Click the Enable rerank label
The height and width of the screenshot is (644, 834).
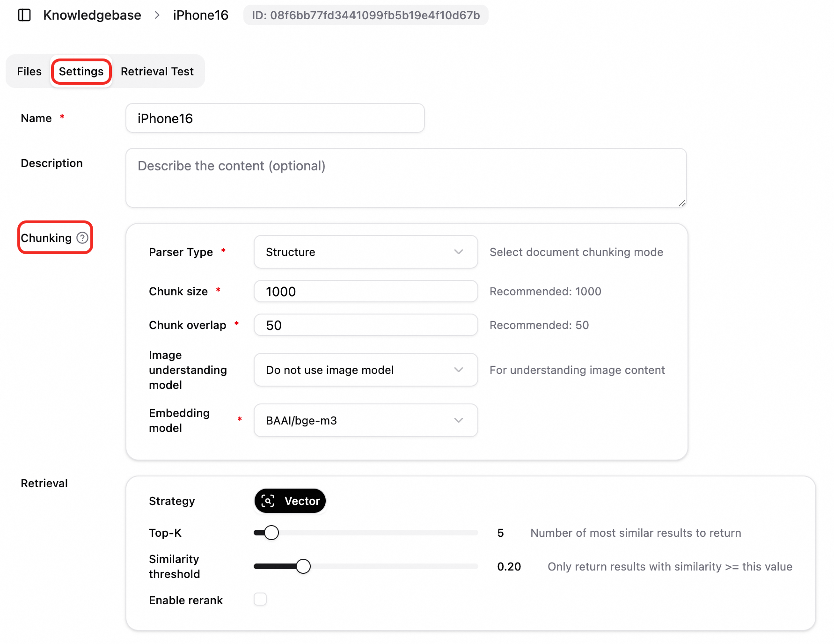point(186,600)
